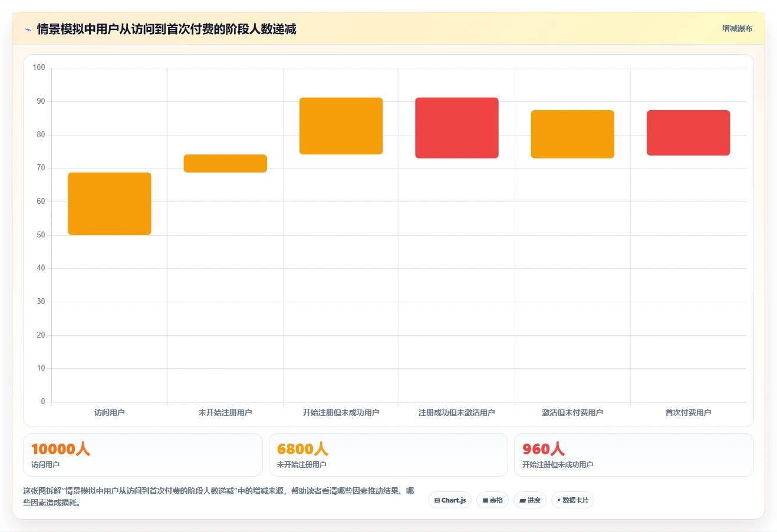Click the lightning icon beside the chart title
777x532 pixels.
[x=28, y=29]
